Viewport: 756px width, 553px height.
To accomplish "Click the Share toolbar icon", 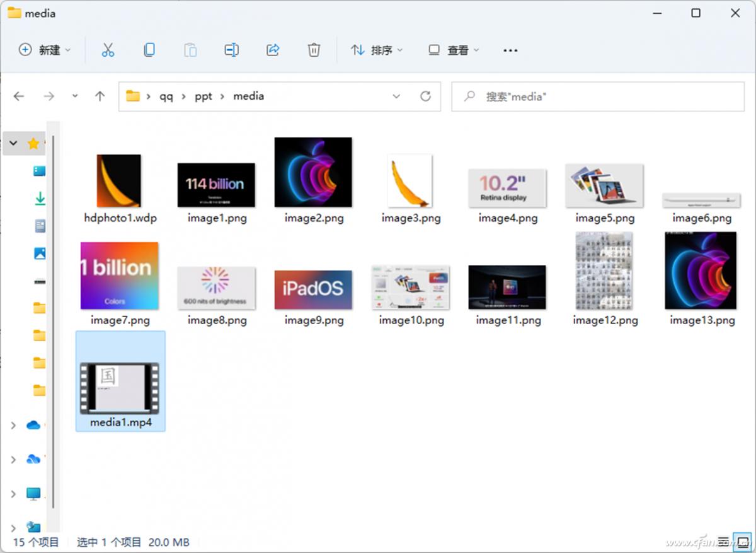I will tap(273, 50).
